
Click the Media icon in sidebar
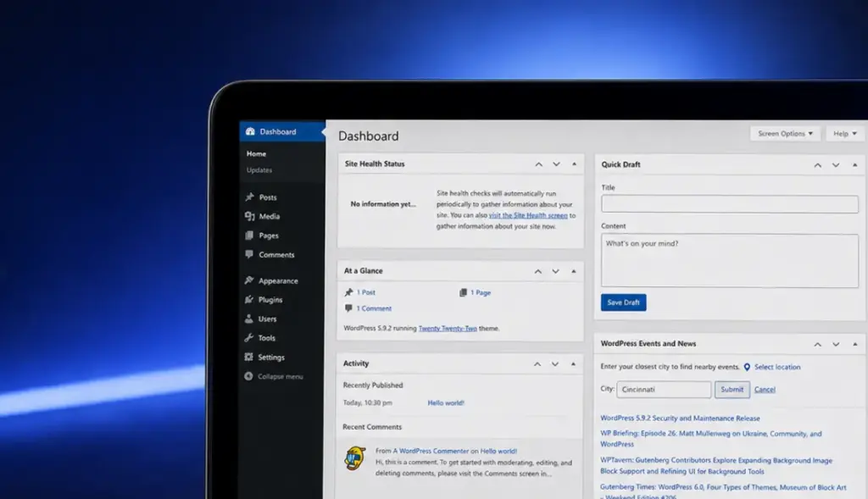250,216
